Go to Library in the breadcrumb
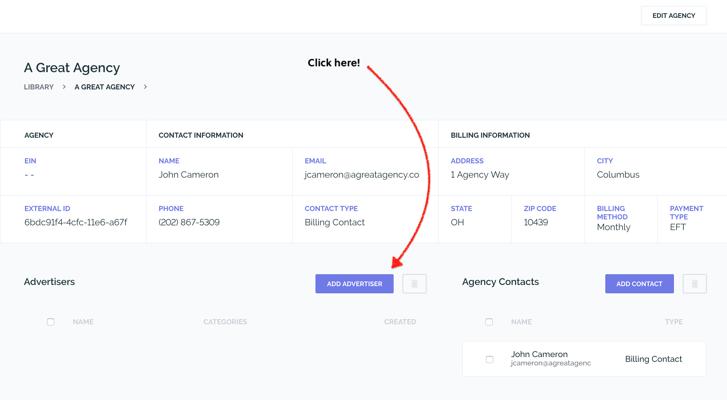This screenshot has width=727, height=400. click(x=39, y=87)
